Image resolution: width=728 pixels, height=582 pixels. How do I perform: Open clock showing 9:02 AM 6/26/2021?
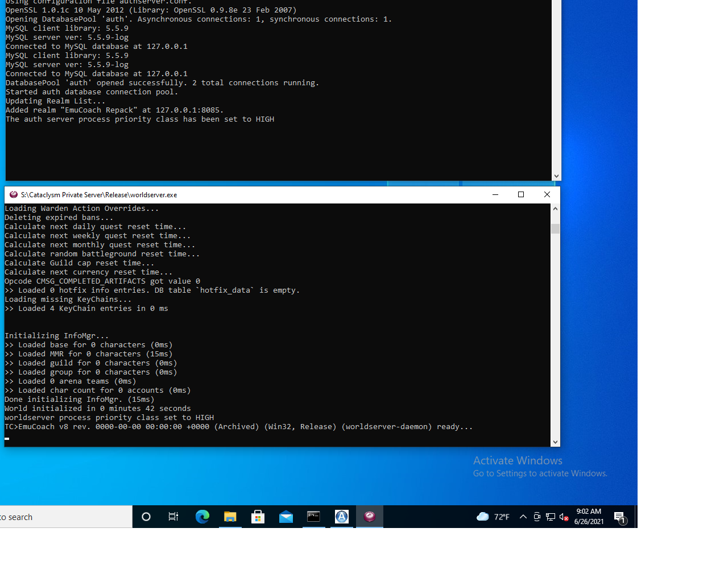(x=589, y=517)
